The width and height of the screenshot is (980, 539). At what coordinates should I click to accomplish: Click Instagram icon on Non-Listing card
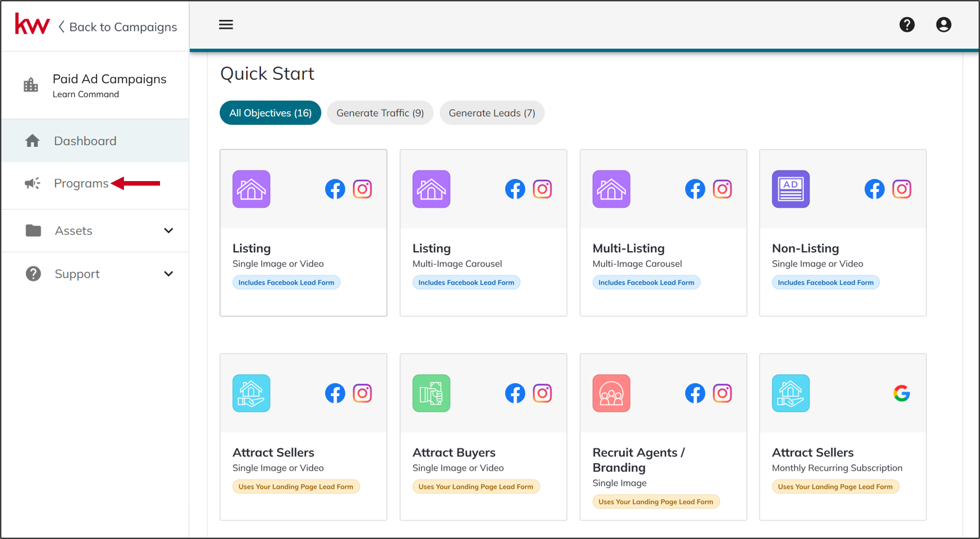click(902, 189)
